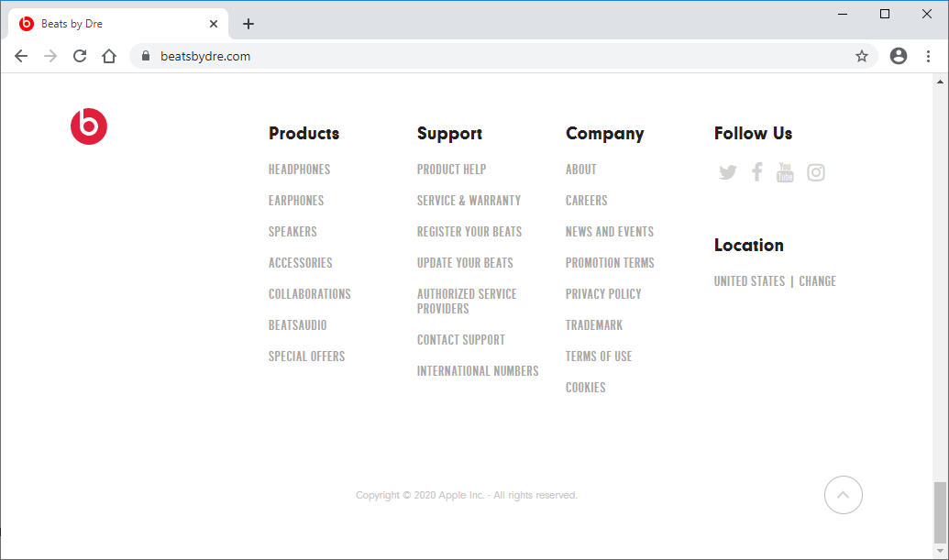Open the Headphones link
Screen dimensions: 949x560
tap(300, 170)
